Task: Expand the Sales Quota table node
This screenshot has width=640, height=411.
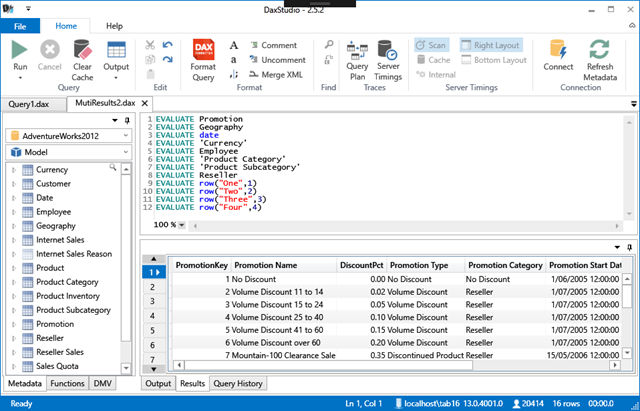Action: (x=14, y=367)
